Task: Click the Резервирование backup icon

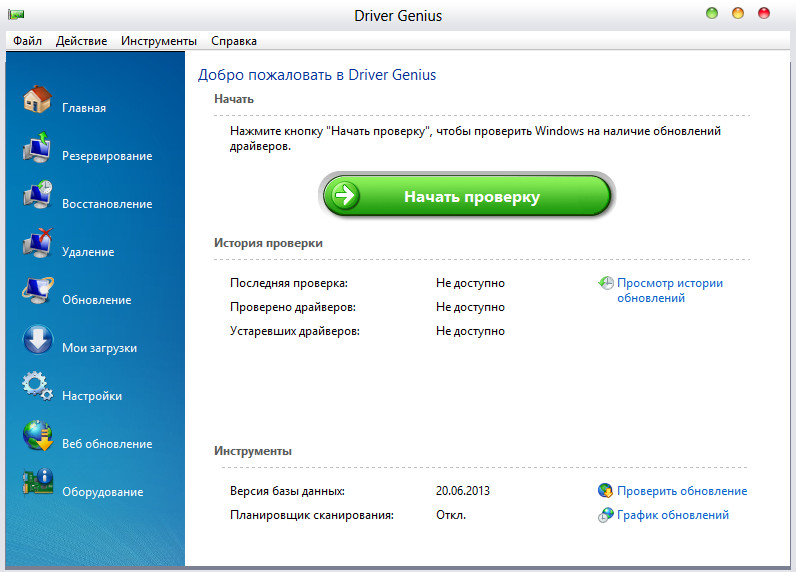Action: [x=37, y=147]
